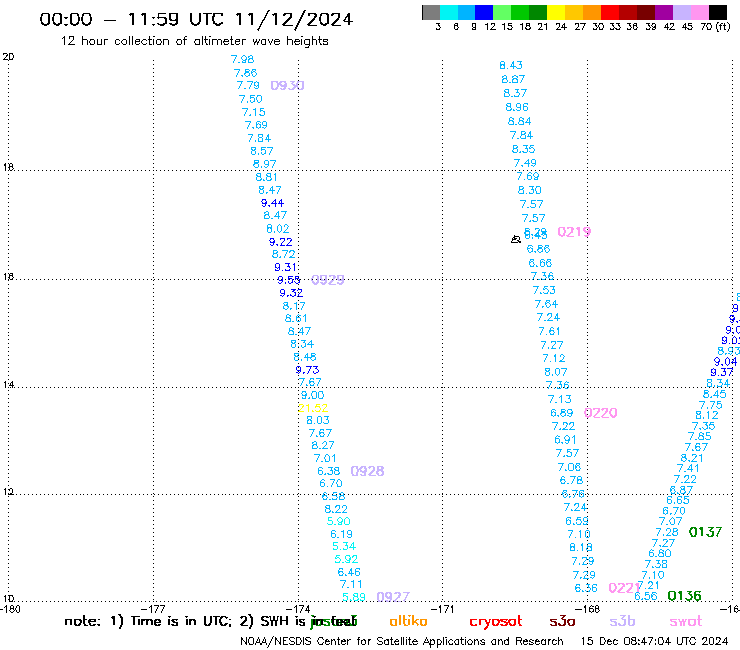This screenshot has width=740, height=650.
Task: Pick the red swatch above the 33 ft label
Action: pos(609,12)
